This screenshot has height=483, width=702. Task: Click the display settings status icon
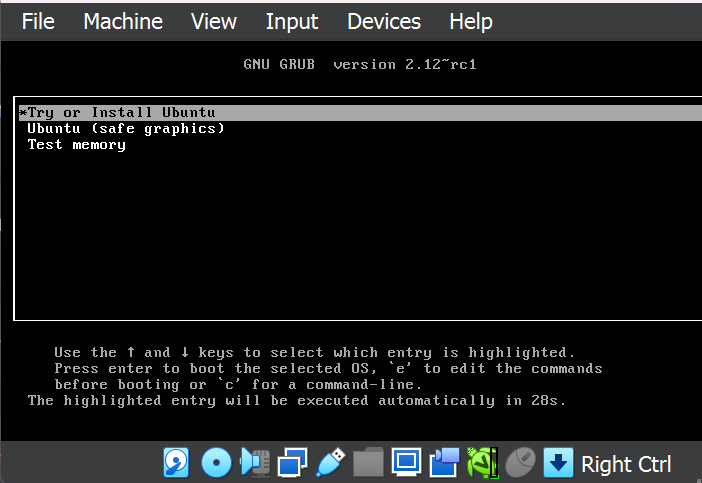pos(406,462)
